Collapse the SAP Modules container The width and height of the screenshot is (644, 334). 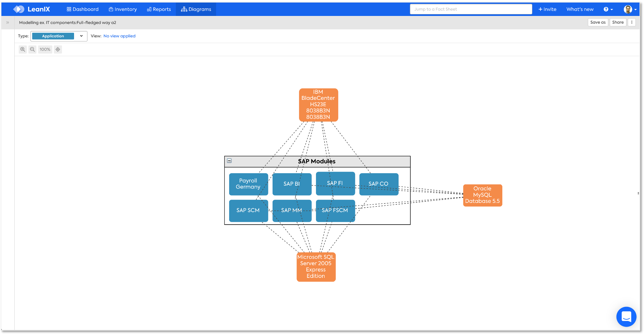click(229, 161)
